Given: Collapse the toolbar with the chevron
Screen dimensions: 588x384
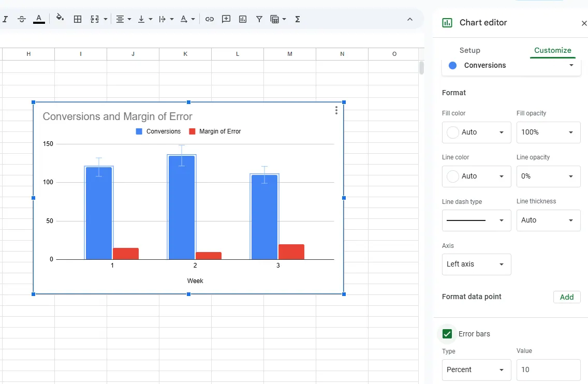Looking at the screenshot, I should 410,19.
